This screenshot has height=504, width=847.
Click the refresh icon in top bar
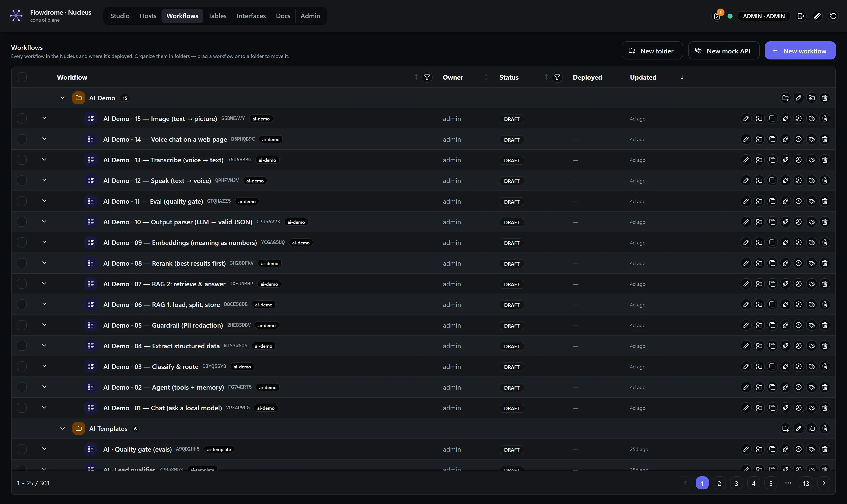(833, 16)
